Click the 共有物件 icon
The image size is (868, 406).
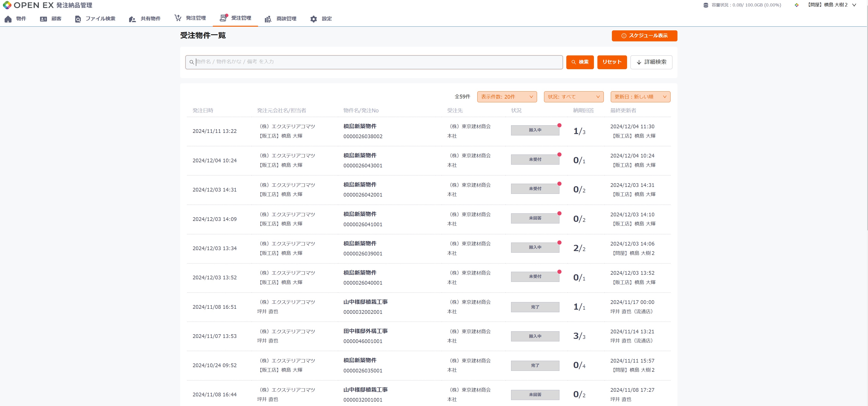[x=132, y=19]
